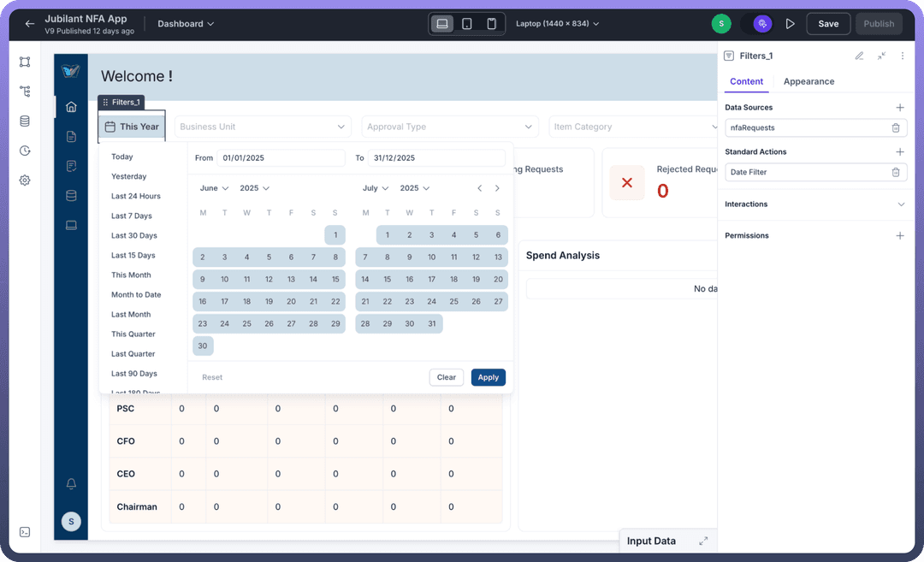Viewport: 924px width, 562px height.
Task: Remove the Date Filter standard action
Action: (896, 172)
